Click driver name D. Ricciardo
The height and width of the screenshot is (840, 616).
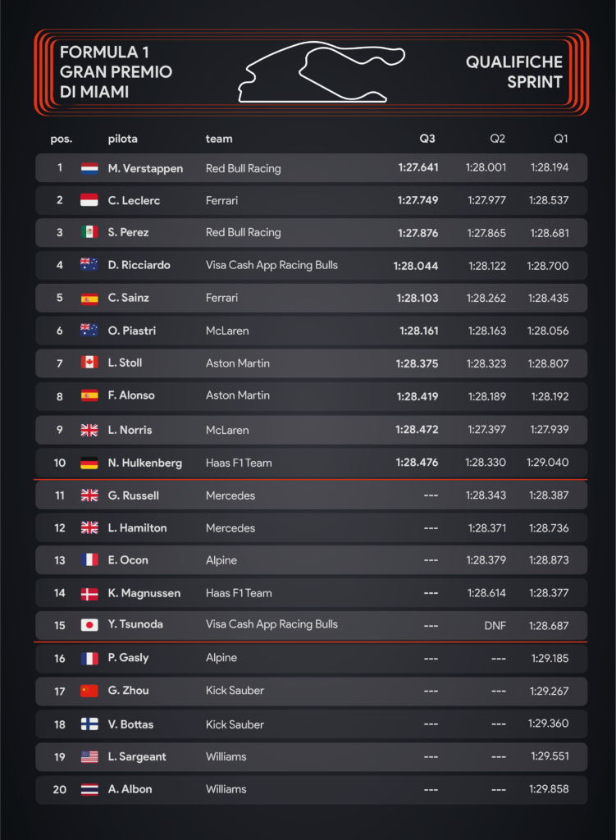pos(139,265)
